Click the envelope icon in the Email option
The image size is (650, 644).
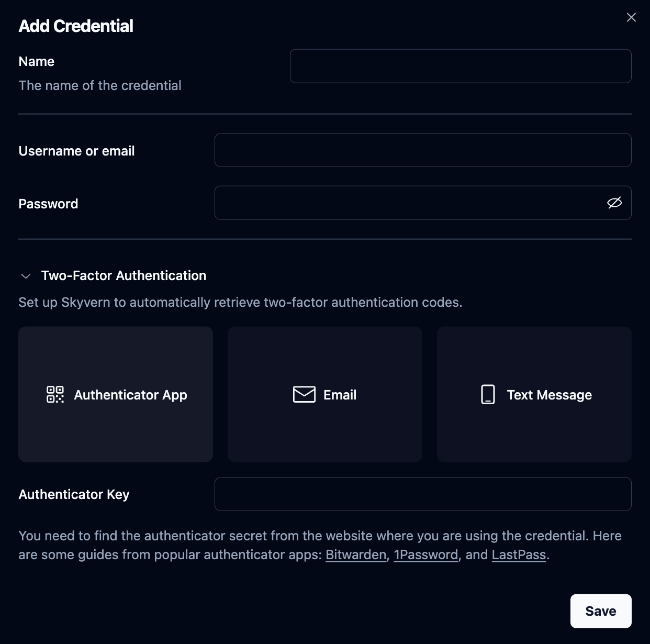coord(304,394)
